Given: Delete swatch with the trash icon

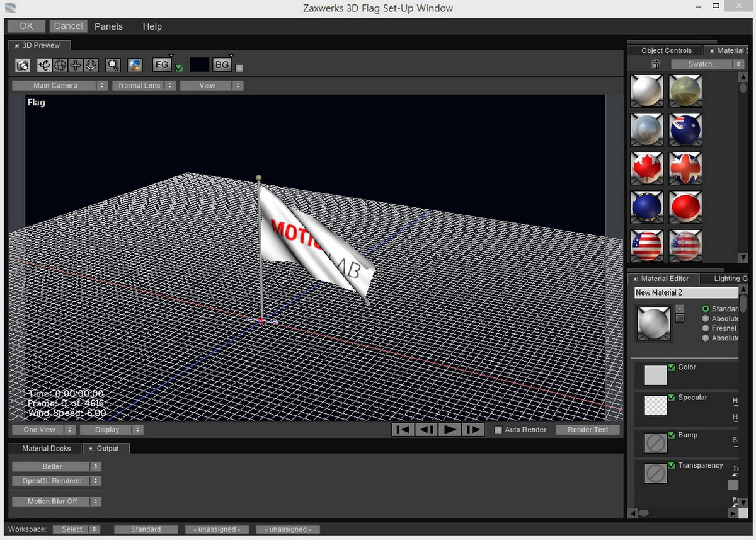Looking at the screenshot, I should 656,64.
